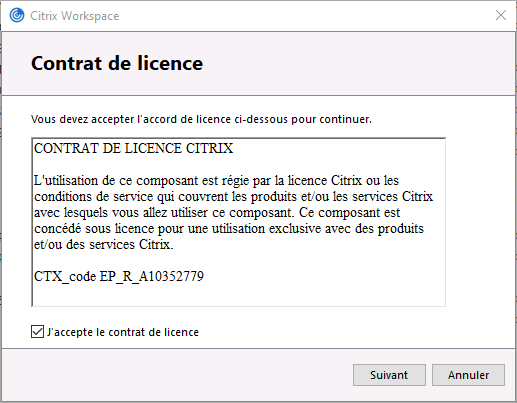517x403 pixels.
Task: Close the Citrix Workspace installer window
Action: point(501,15)
